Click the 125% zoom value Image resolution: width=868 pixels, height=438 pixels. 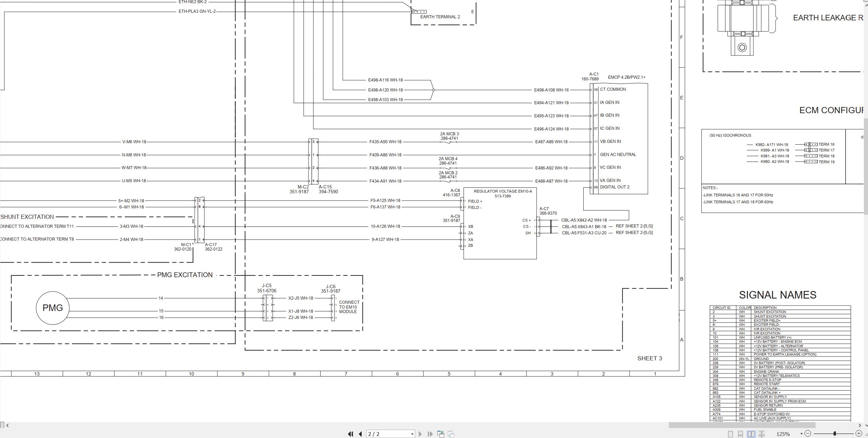783,434
